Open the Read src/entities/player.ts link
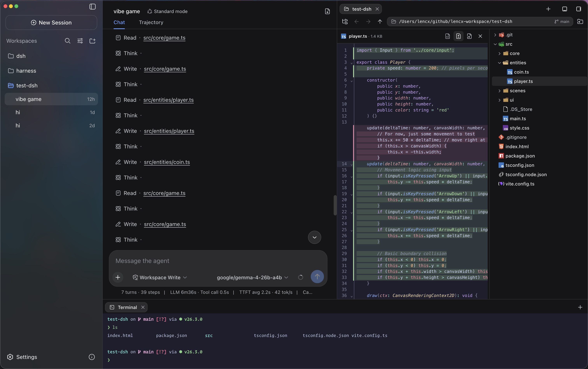 click(x=168, y=100)
